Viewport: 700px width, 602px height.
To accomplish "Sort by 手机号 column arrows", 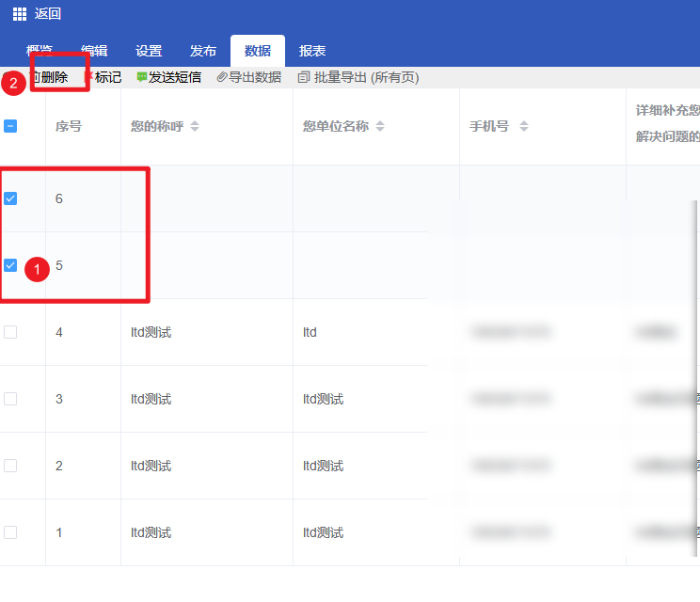I will pos(524,126).
